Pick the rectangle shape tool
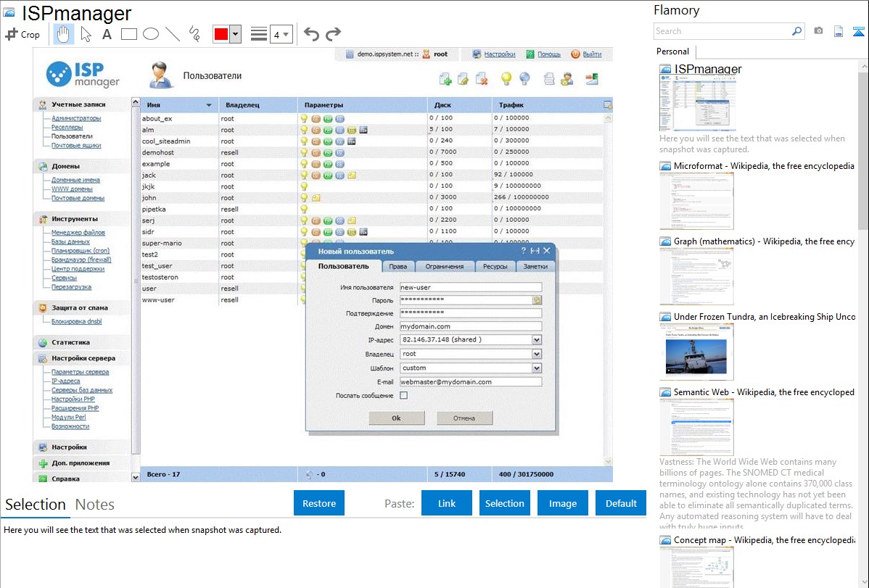This screenshot has width=869, height=588. click(129, 34)
